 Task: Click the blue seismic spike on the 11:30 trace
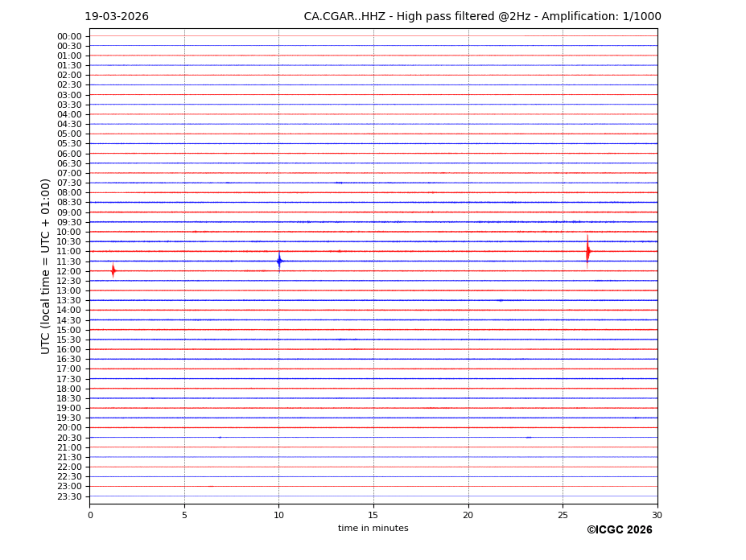pos(279,261)
